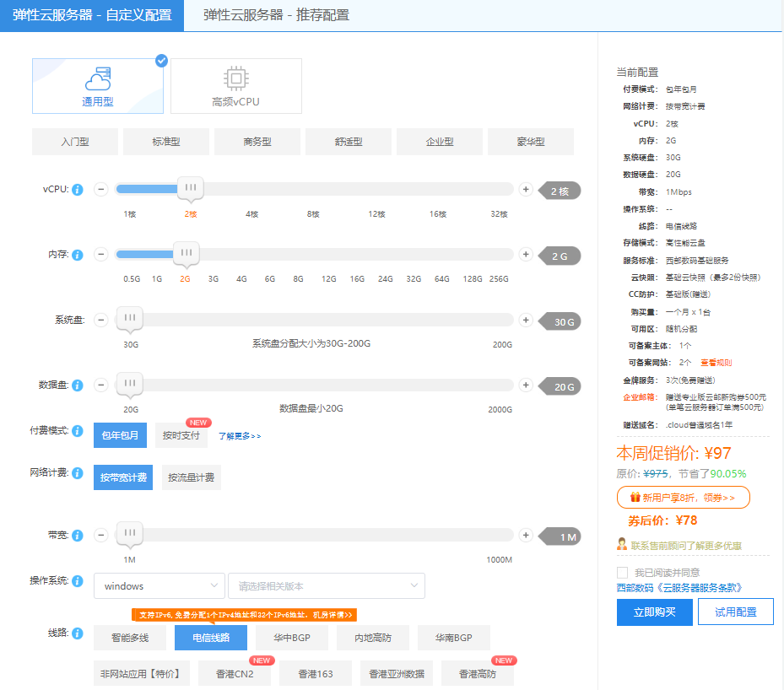Click the IPv6 机房详情>> orange banner
The width and height of the screenshot is (784, 690).
245,615
